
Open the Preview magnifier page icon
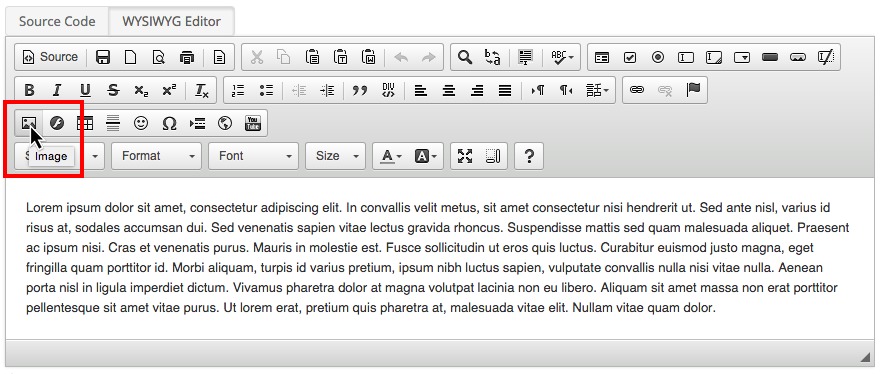[x=159, y=57]
